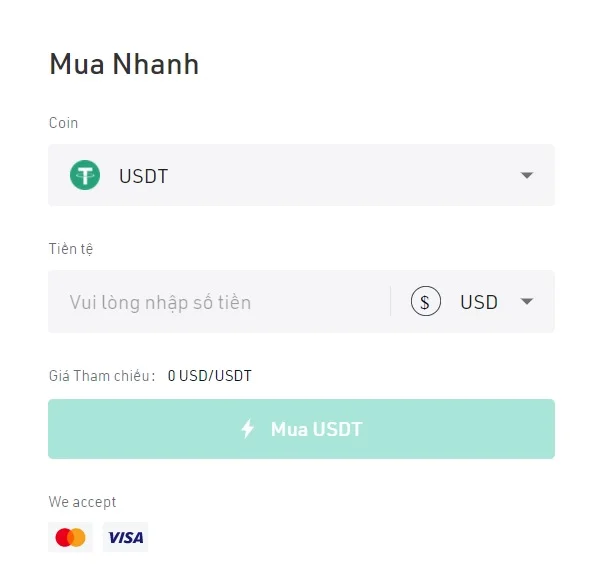Viewport: 589px width, 579px height.
Task: Click the USD currency label
Action: 479,302
